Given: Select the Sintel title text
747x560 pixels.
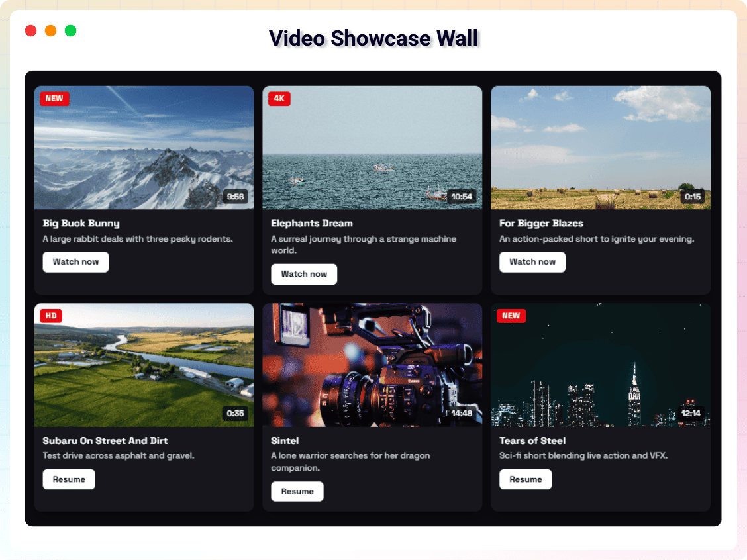Looking at the screenshot, I should tap(285, 441).
